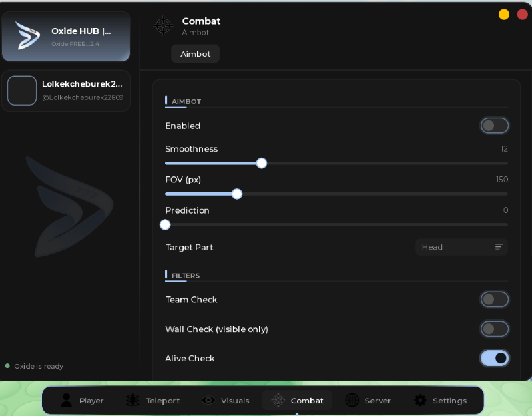Open the Target Part Head dropdown
Screen dimensions: 532x416
click(461, 247)
